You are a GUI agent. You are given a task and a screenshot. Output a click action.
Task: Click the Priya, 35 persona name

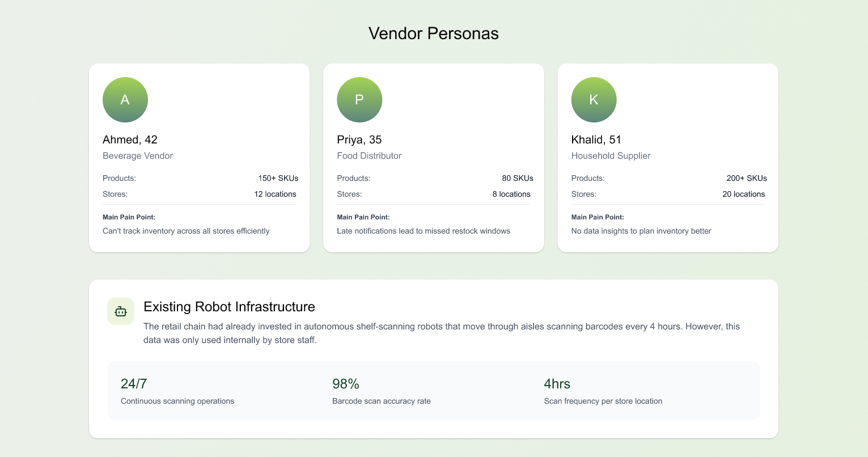(359, 139)
